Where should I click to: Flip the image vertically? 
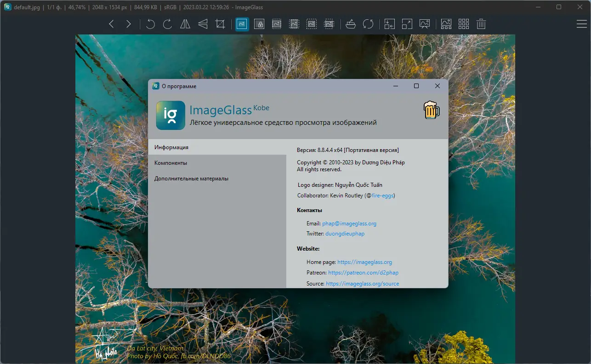(203, 24)
